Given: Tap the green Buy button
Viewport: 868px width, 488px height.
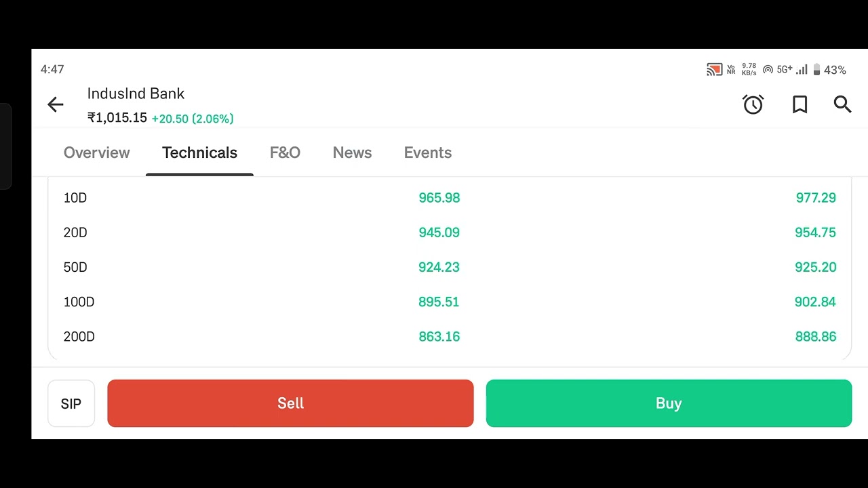Looking at the screenshot, I should point(669,403).
